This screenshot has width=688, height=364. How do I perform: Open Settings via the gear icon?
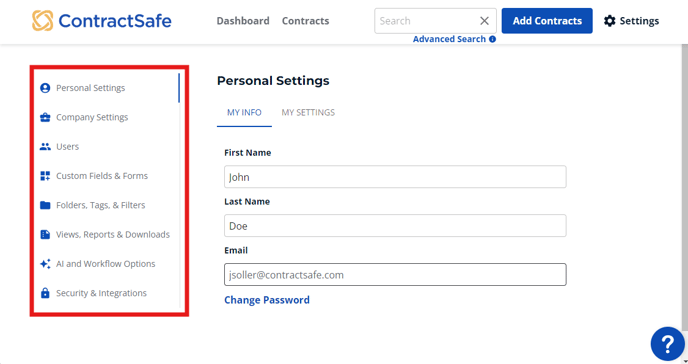point(609,21)
